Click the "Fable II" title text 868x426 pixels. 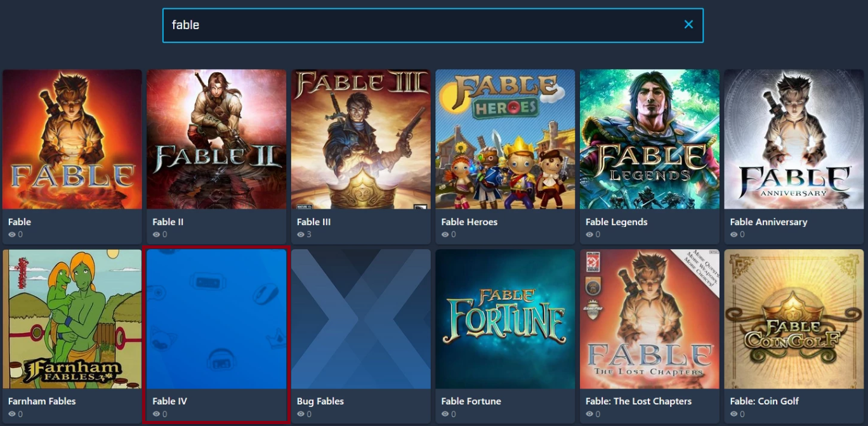click(168, 222)
